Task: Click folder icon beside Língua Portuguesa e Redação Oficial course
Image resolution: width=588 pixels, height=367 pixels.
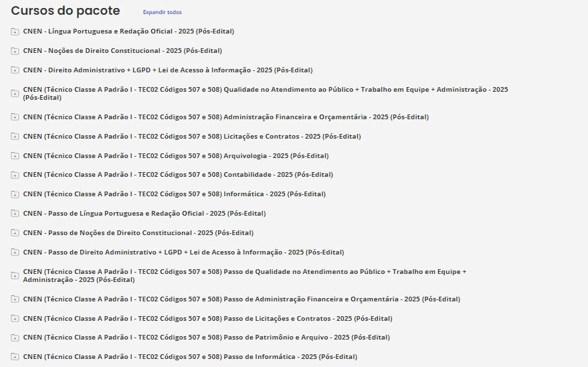Action: click(x=15, y=31)
